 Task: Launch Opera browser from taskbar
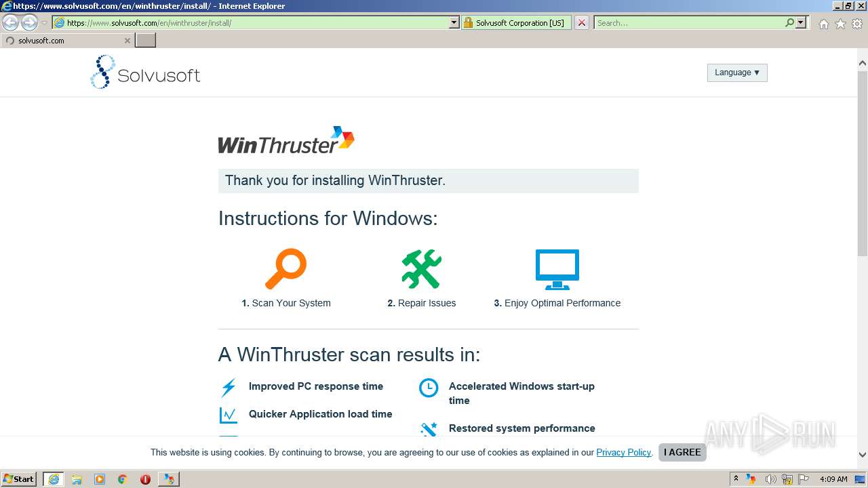point(145,479)
